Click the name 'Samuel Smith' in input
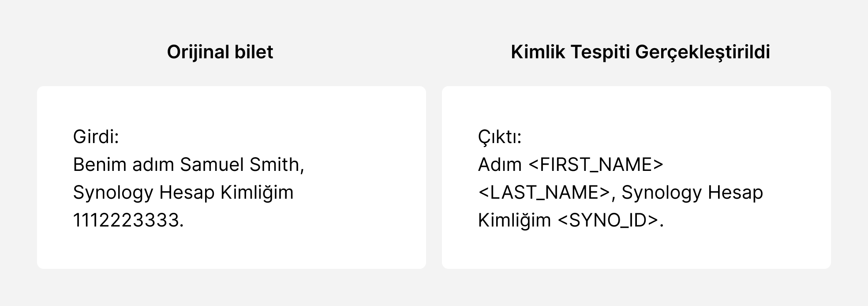The width and height of the screenshot is (868, 306). 240,165
